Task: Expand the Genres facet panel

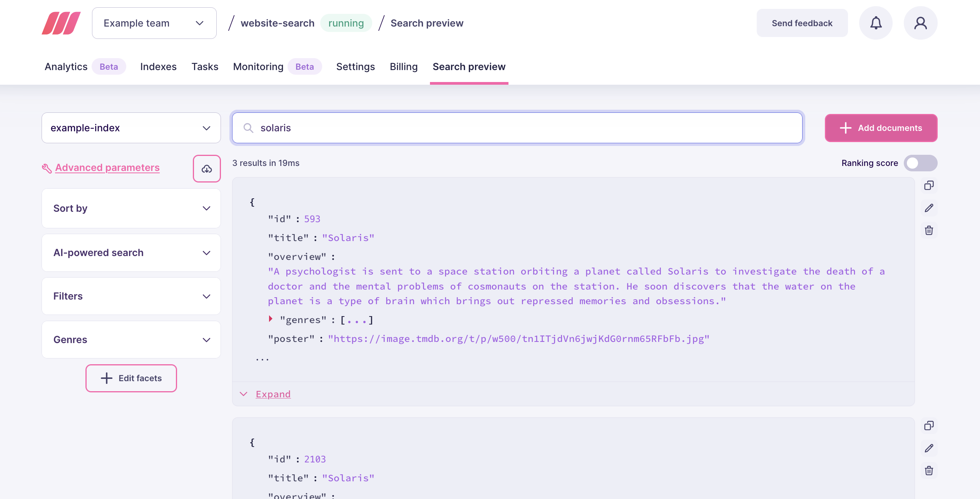Action: (131, 340)
